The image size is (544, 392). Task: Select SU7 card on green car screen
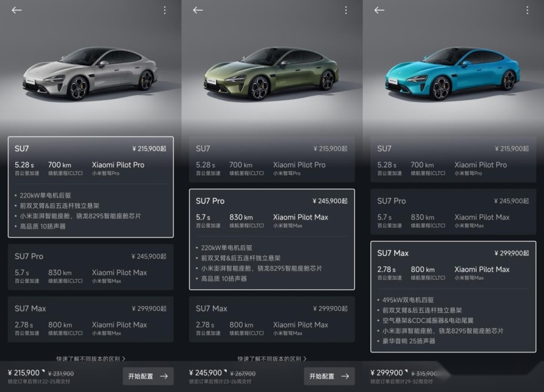coord(272,159)
